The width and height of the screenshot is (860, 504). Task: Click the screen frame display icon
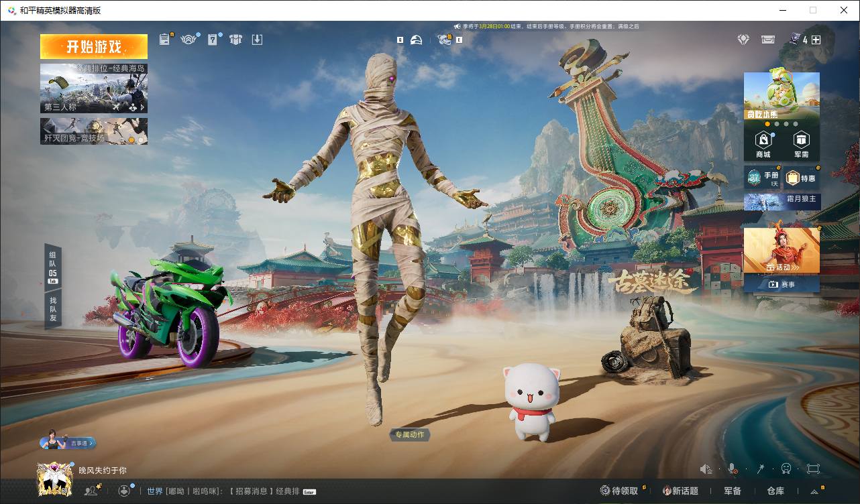(814, 469)
